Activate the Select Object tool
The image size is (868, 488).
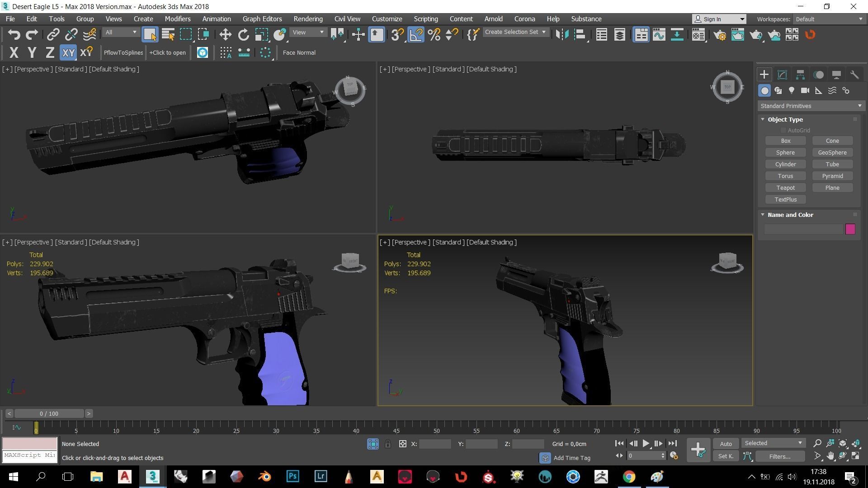click(x=150, y=35)
